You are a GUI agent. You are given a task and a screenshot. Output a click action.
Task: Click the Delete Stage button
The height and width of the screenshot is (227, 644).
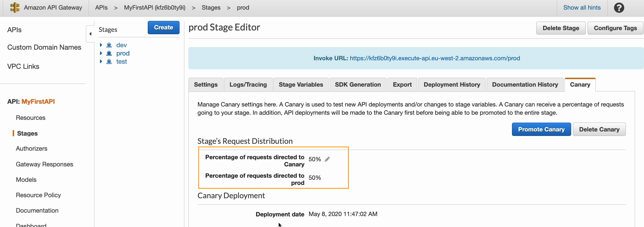561,28
